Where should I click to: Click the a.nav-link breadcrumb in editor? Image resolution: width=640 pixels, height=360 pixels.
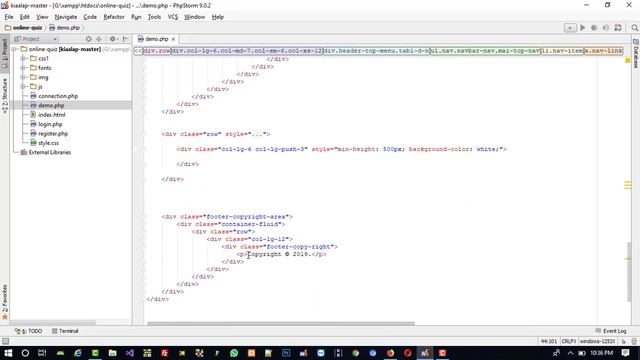(603, 51)
